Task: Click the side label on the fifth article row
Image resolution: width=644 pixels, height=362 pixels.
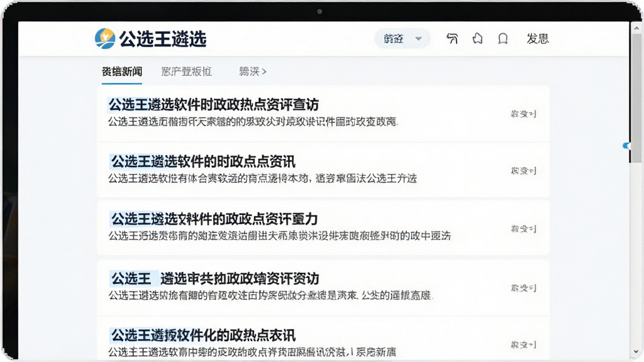Action: click(523, 344)
